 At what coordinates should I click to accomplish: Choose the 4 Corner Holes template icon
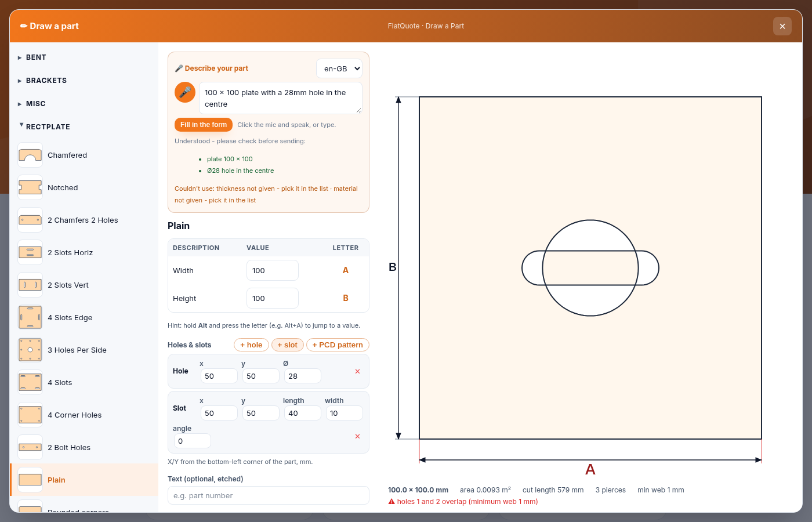[x=30, y=415]
